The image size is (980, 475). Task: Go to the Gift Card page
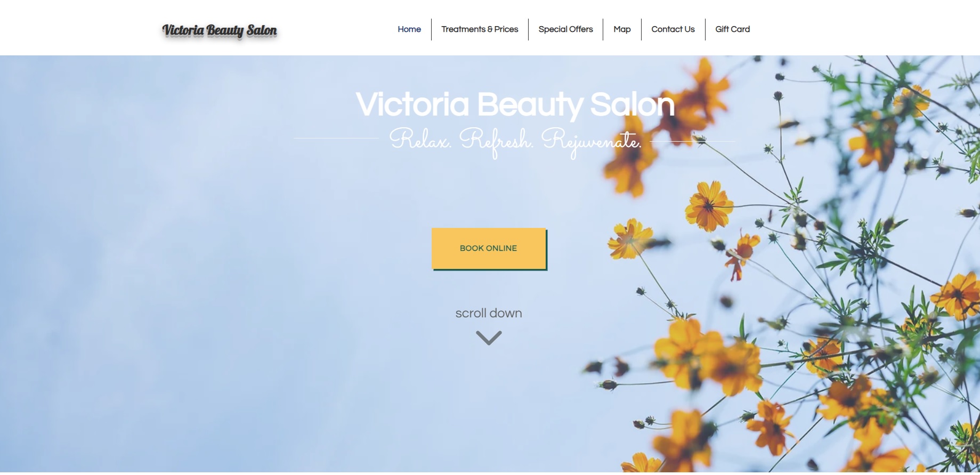click(x=732, y=29)
